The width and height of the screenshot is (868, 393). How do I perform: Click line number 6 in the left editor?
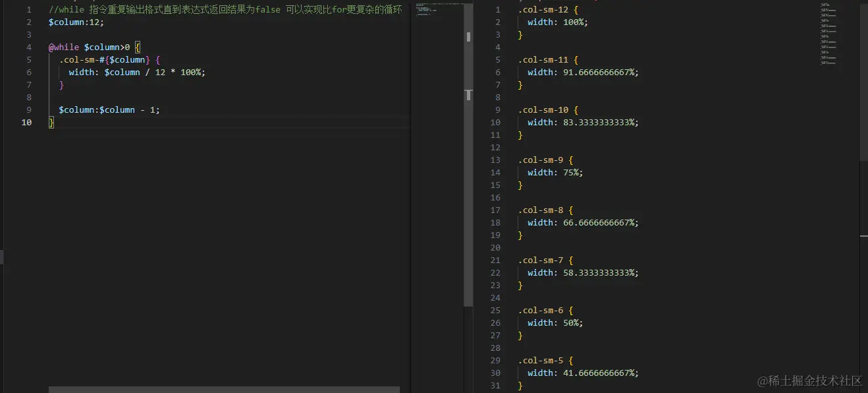(29, 73)
